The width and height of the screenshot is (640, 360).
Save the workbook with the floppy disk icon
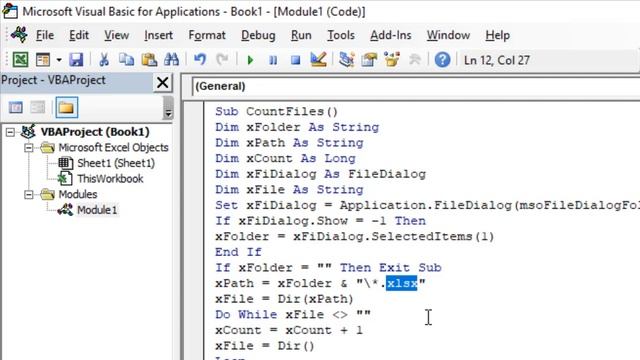coord(76,60)
